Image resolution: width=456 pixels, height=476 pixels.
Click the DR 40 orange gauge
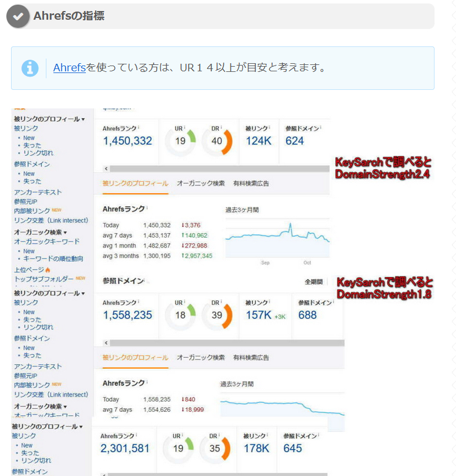point(217,141)
